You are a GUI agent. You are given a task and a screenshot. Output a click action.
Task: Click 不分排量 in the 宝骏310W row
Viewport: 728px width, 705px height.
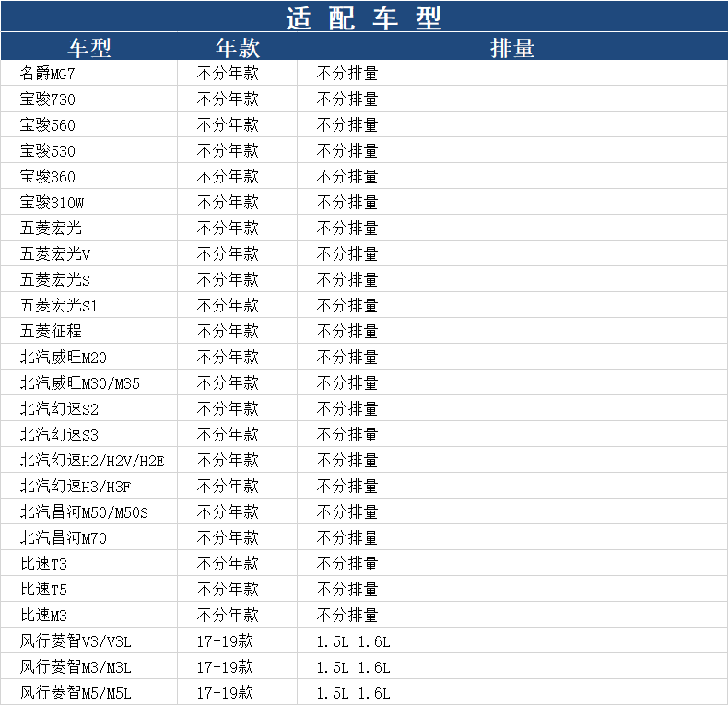click(347, 203)
